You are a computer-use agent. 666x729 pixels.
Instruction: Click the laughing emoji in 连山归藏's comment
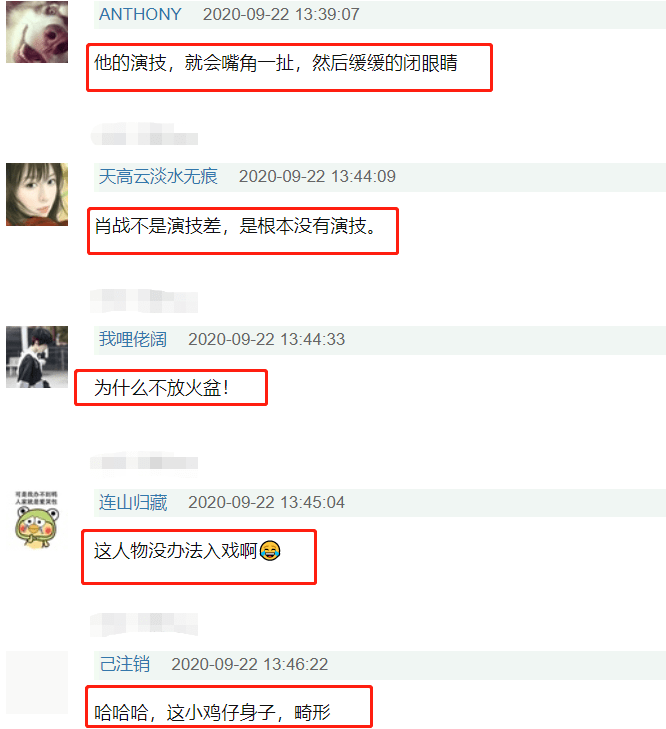click(270, 551)
